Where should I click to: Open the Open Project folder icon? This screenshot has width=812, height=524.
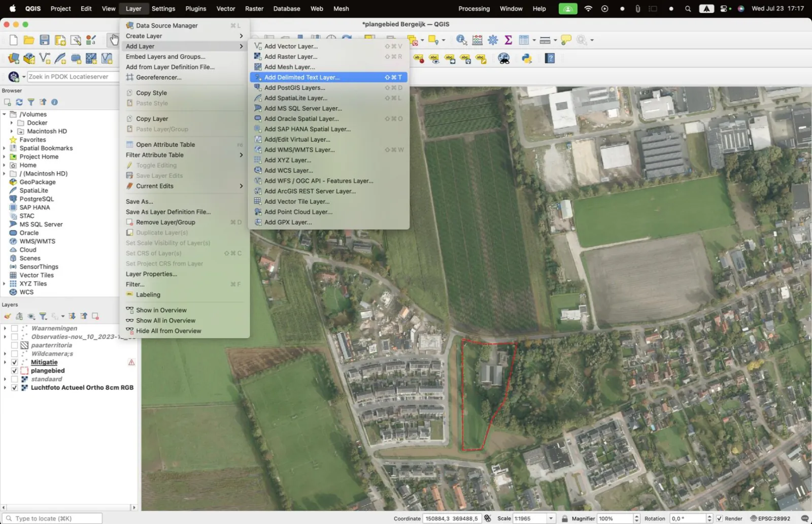click(29, 40)
